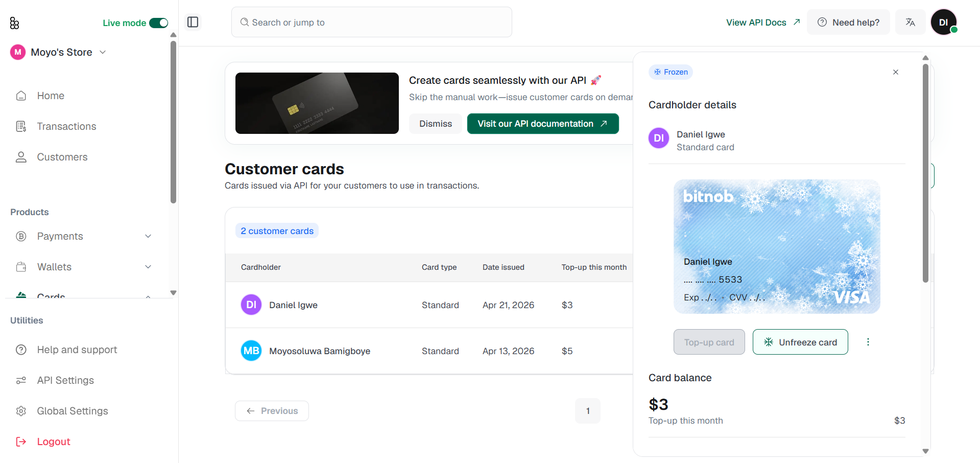Close the cardholder details panel

895,72
